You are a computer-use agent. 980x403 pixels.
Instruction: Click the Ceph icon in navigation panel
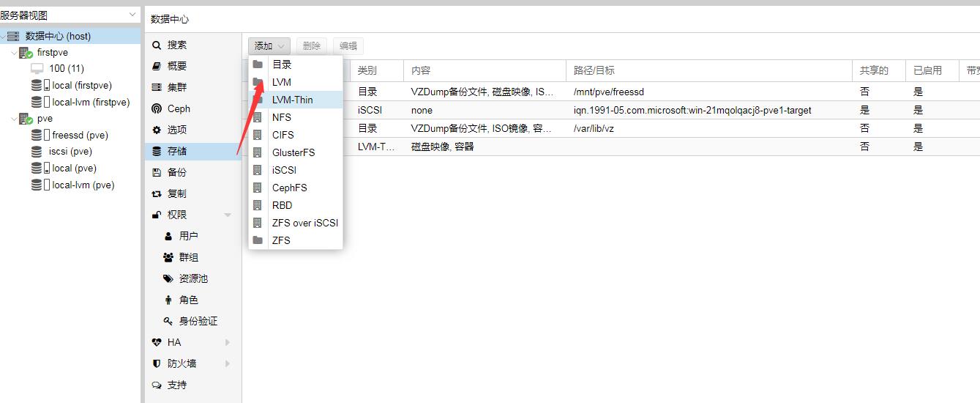click(x=156, y=109)
